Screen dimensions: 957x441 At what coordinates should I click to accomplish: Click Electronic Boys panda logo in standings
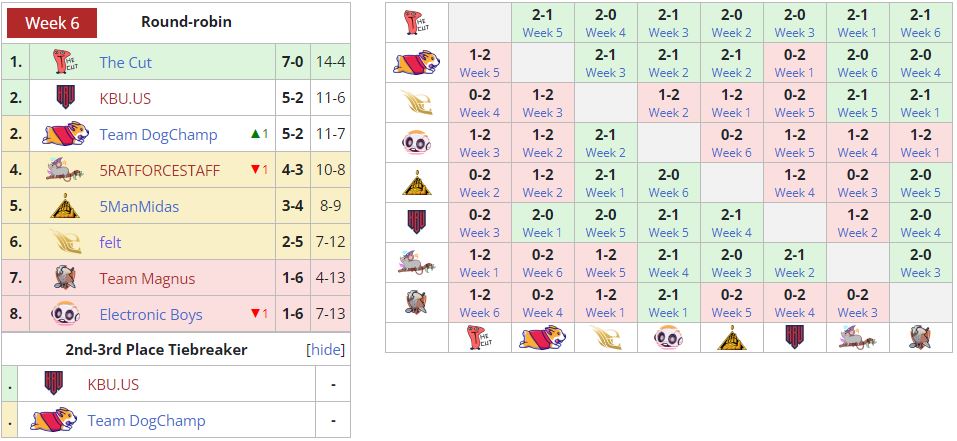click(x=67, y=314)
